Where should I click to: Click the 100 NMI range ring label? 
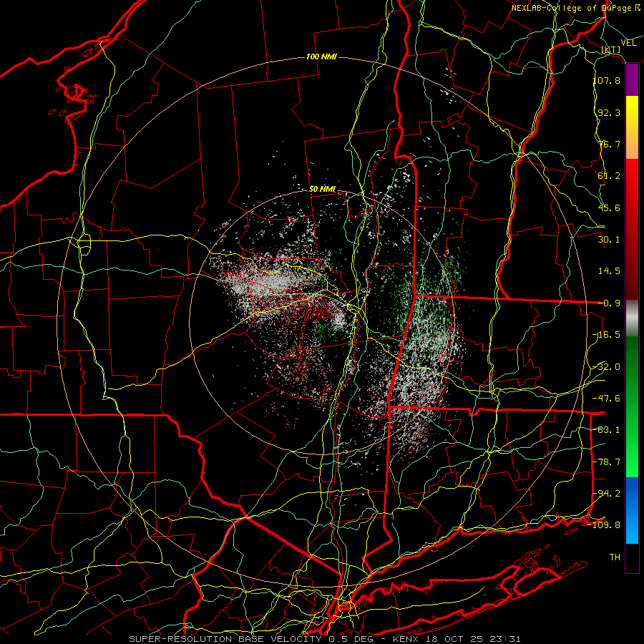pyautogui.click(x=321, y=57)
